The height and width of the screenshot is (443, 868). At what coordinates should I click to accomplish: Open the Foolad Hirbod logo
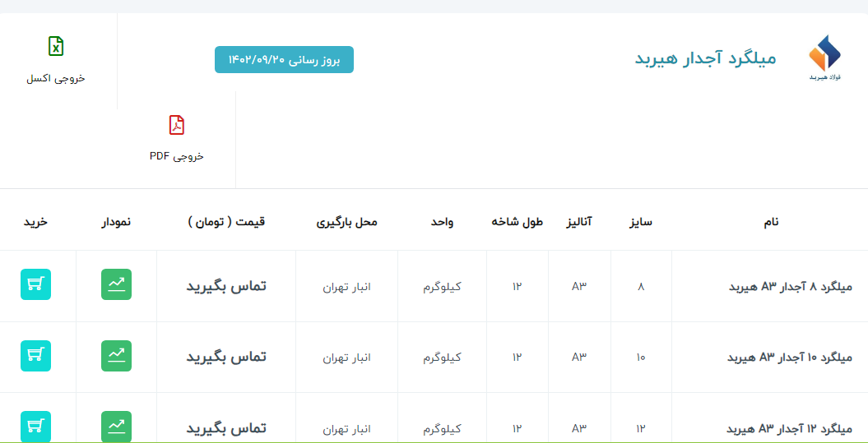click(x=824, y=58)
